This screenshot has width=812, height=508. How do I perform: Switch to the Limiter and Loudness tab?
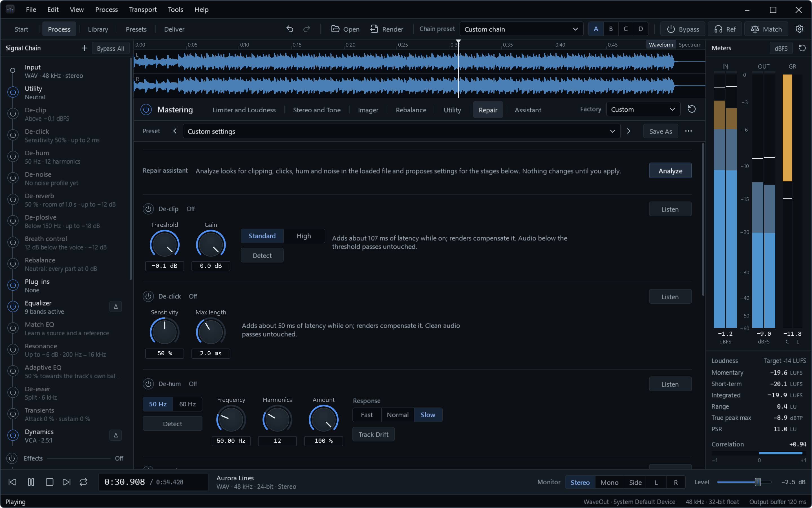(244, 110)
